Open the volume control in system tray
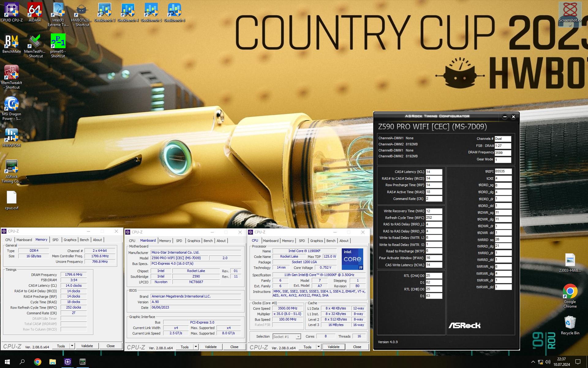This screenshot has height=368, width=588. point(548,362)
